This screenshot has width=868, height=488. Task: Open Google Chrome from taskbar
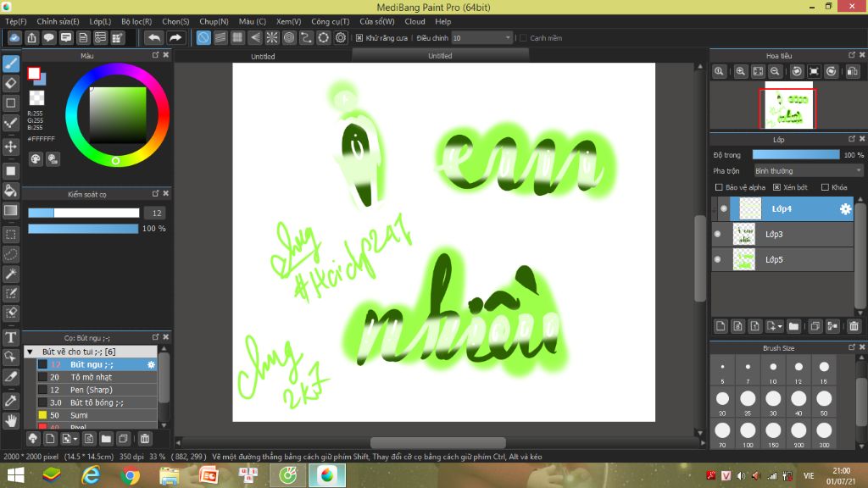tap(130, 475)
